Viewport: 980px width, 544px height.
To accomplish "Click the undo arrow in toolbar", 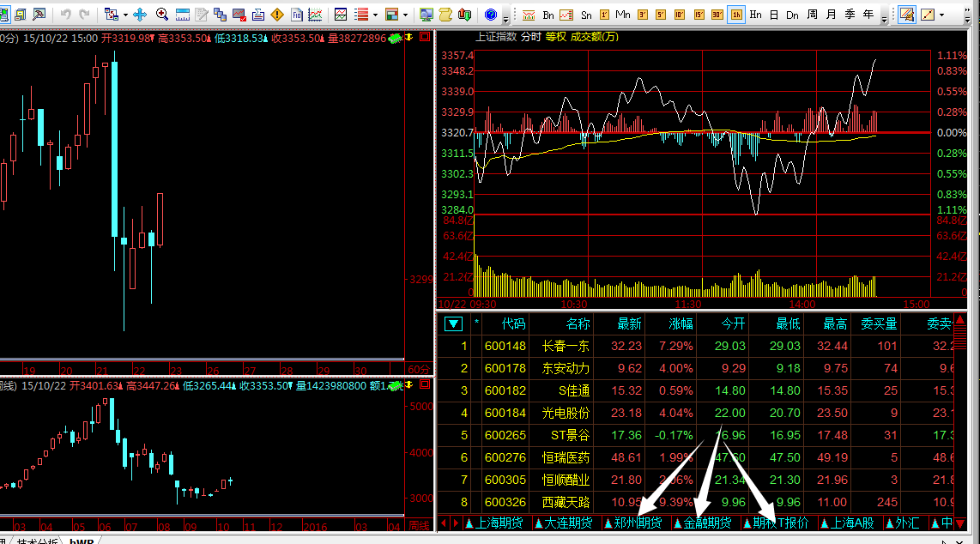I will (65, 15).
